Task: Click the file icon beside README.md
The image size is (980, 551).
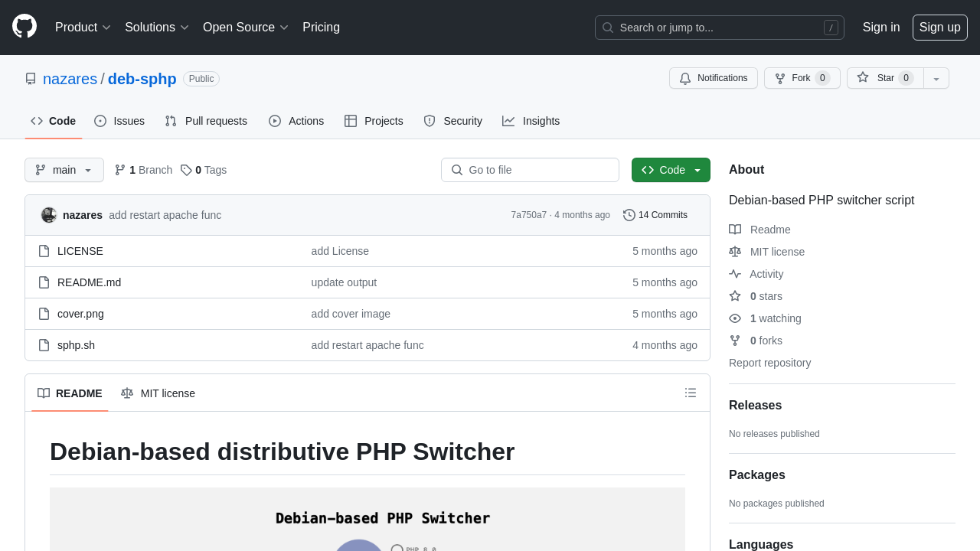Action: pyautogui.click(x=44, y=282)
